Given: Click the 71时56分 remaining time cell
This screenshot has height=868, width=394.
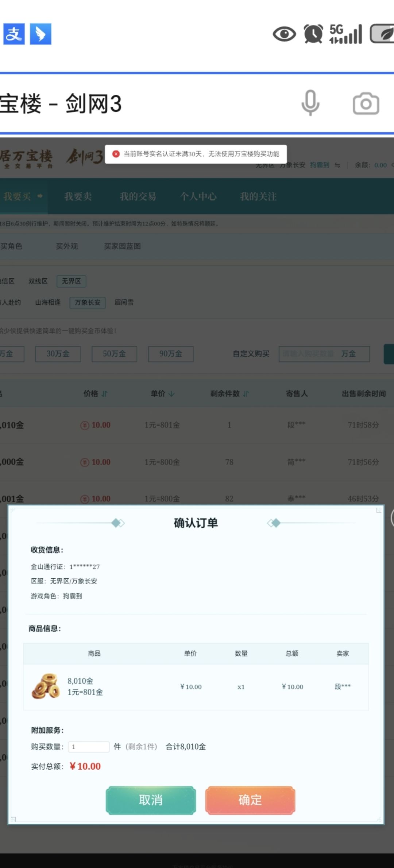Looking at the screenshot, I should tap(363, 462).
